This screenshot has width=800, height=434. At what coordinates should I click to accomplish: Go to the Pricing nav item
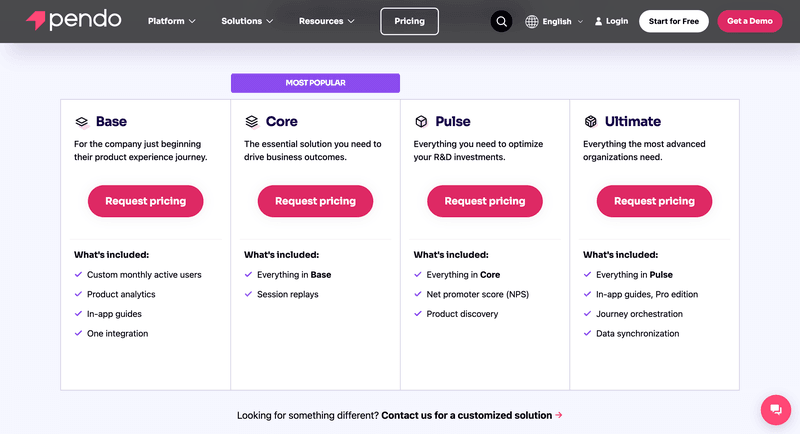click(x=409, y=21)
